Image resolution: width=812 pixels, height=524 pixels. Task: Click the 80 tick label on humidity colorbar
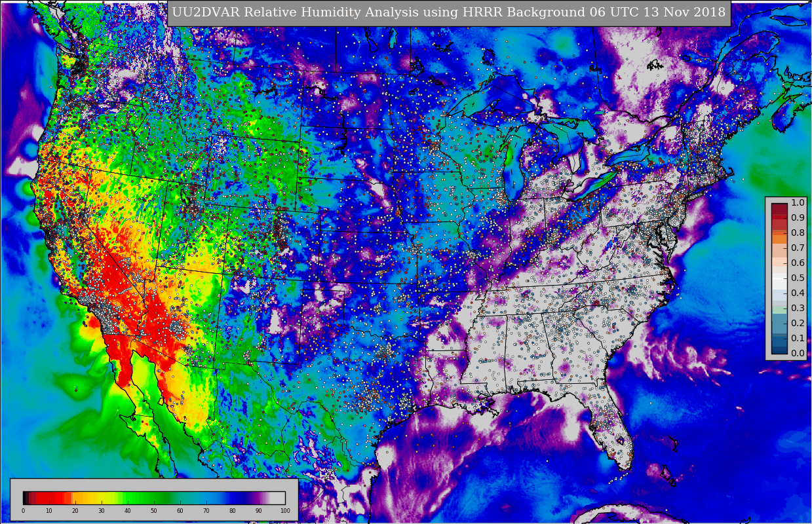[233, 511]
